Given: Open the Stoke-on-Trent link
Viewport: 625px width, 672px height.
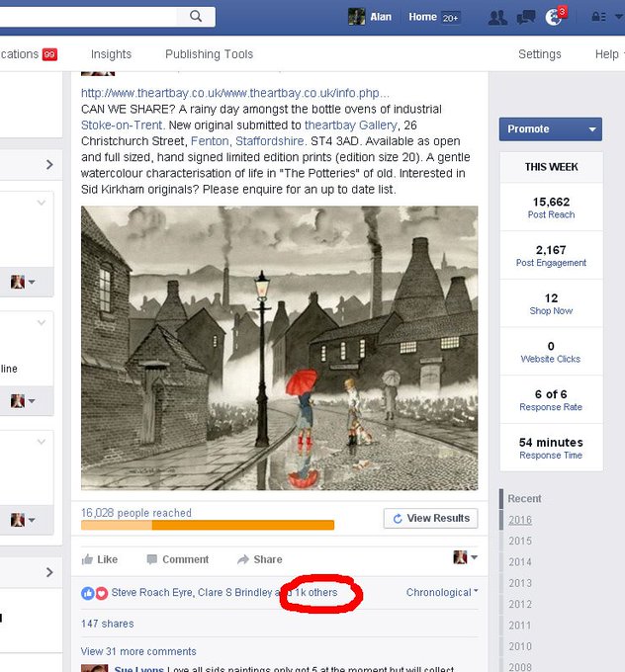Looking at the screenshot, I should tap(123, 126).
